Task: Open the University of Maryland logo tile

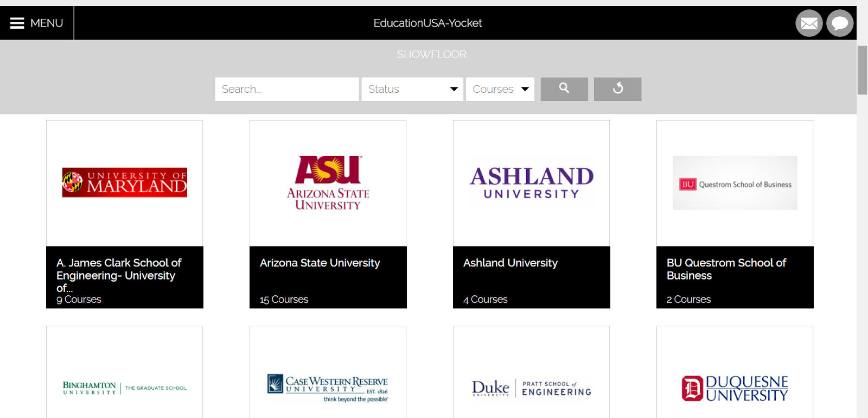Action: [x=125, y=183]
